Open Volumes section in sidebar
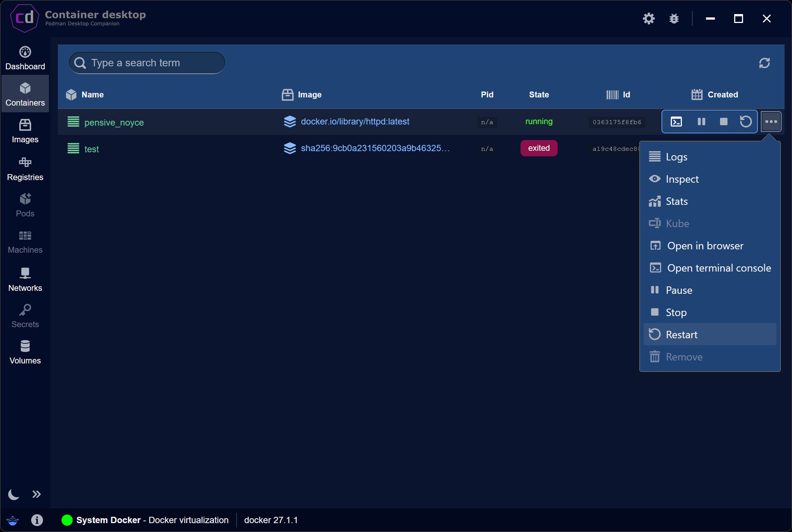 (25, 352)
